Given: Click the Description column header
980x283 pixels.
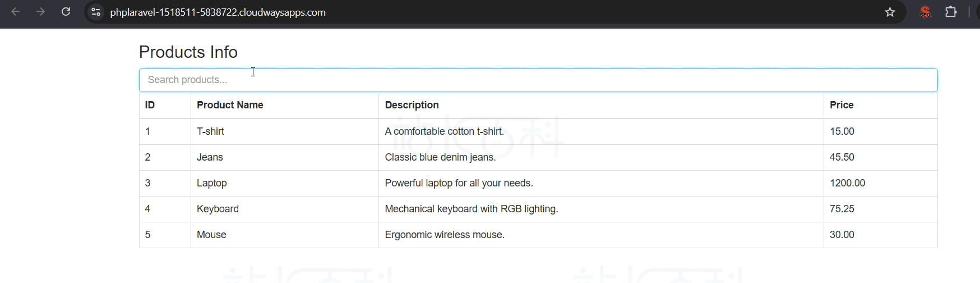Looking at the screenshot, I should point(412,105).
